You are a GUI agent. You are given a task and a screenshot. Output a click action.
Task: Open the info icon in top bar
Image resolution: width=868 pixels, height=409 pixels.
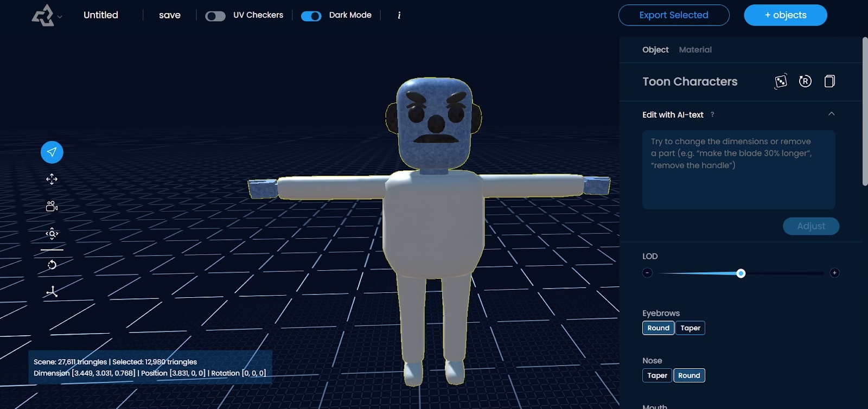click(x=399, y=15)
